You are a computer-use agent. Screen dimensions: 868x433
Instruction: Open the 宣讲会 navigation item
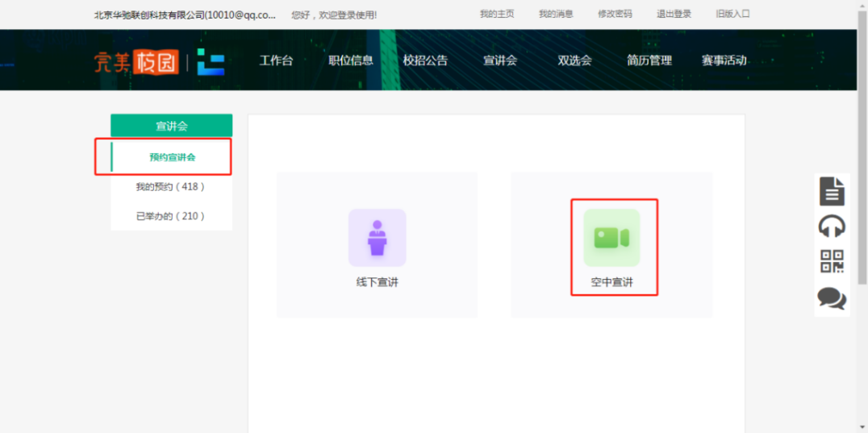tap(500, 60)
